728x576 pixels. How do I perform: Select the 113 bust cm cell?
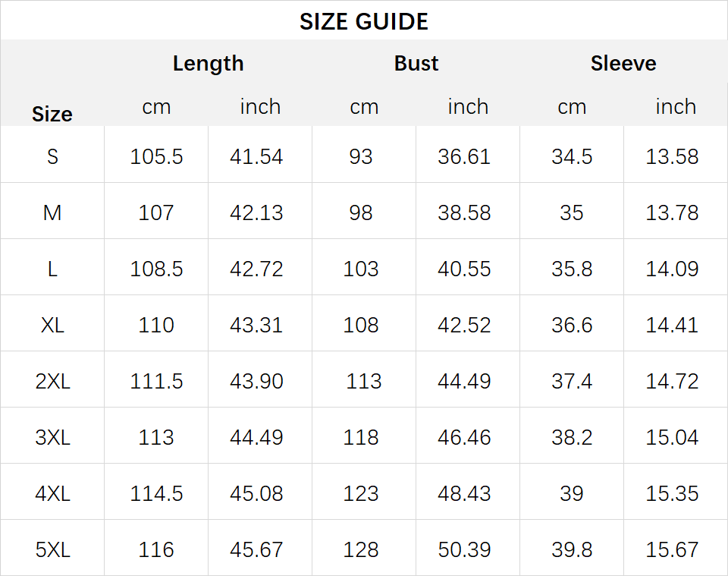(x=364, y=382)
